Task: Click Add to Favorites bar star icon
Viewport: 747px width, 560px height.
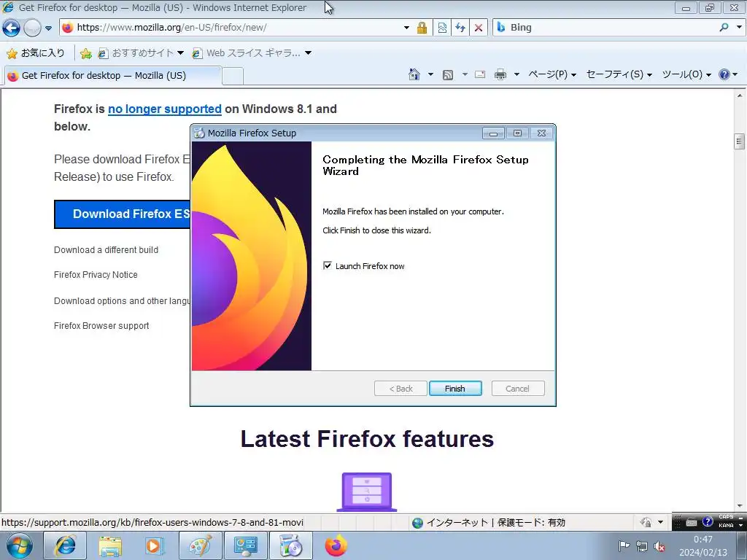Action: [86, 53]
